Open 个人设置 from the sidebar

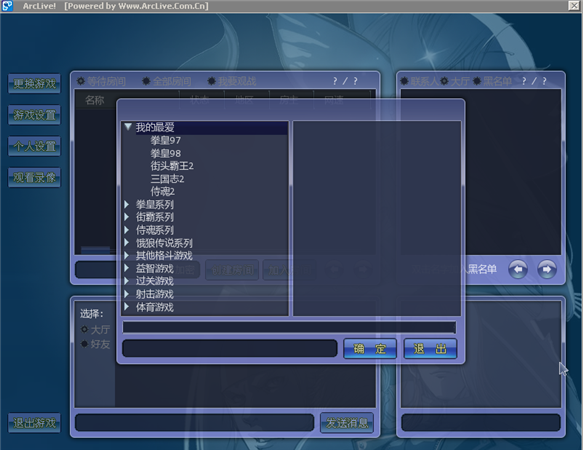coord(34,146)
